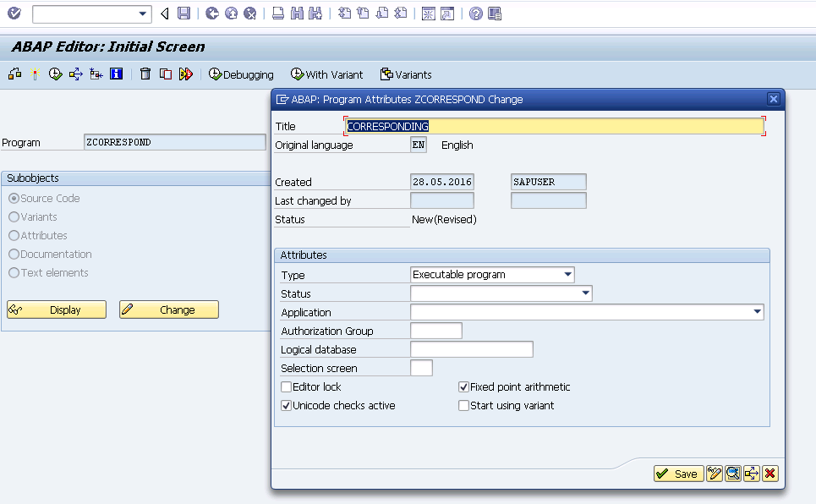Viewport: 816px width, 504px height.
Task: Click the Back arrow toolbar icon
Action: (166, 14)
